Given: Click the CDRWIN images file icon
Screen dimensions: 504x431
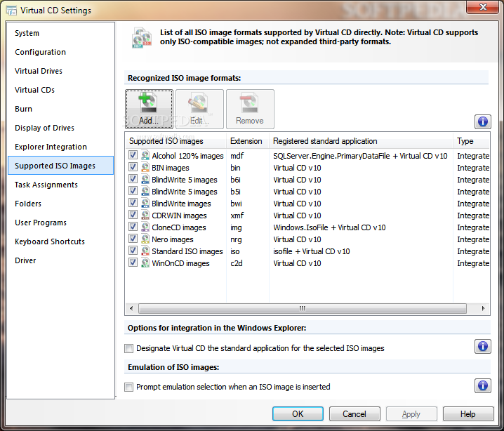Looking at the screenshot, I should click(145, 215).
